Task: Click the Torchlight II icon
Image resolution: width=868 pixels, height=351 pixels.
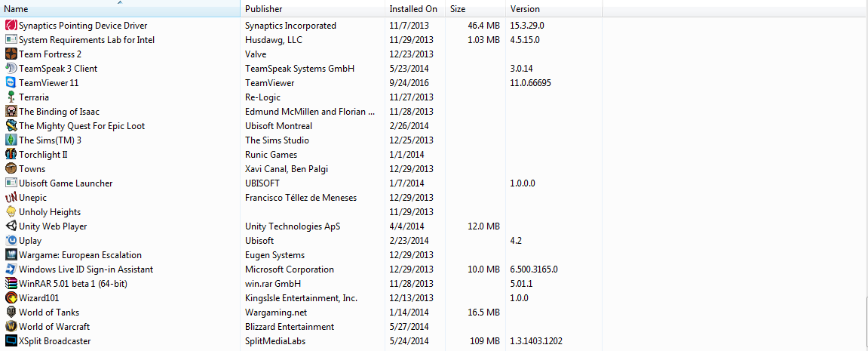Action: click(x=11, y=155)
